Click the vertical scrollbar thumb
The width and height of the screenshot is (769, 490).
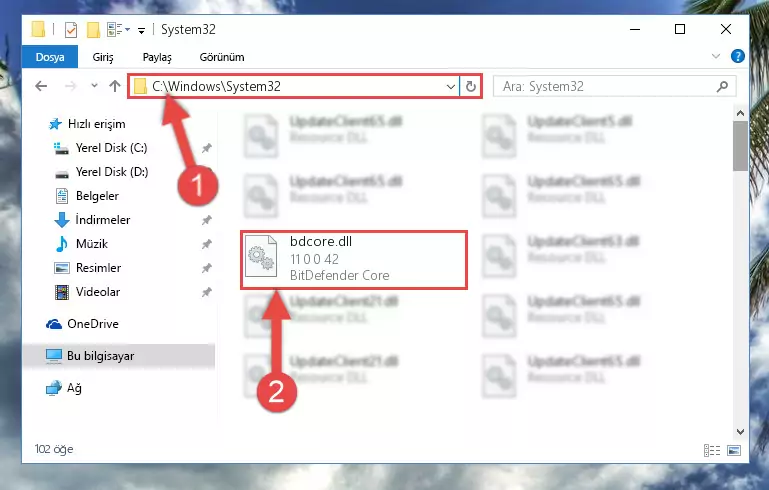pos(740,147)
